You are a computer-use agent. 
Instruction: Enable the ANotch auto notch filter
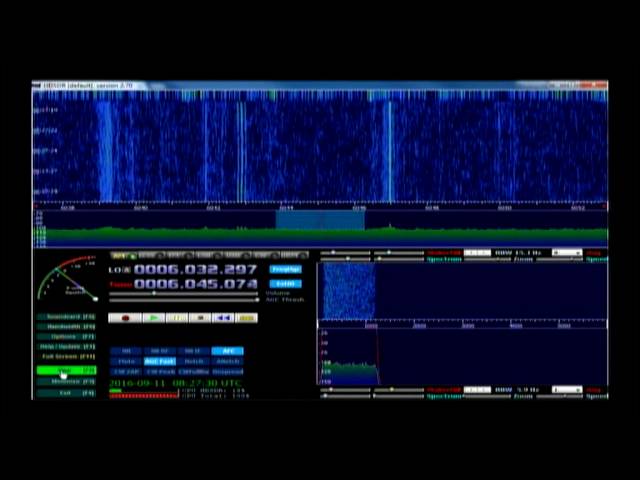pyautogui.click(x=227, y=361)
